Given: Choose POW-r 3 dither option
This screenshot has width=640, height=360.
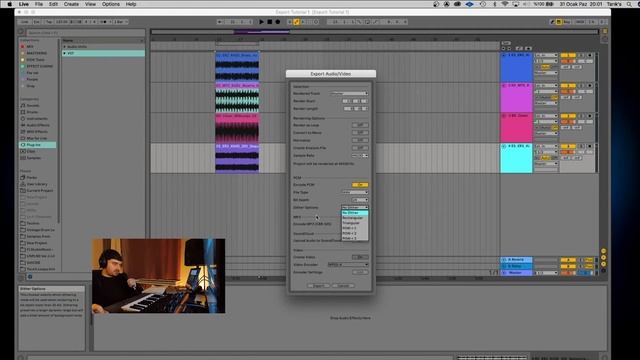Looking at the screenshot, I should (355, 238).
